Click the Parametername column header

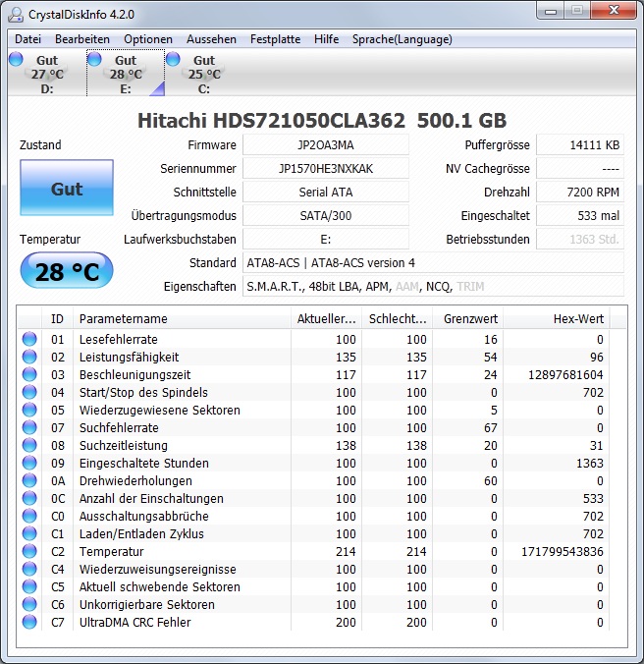click(x=182, y=319)
